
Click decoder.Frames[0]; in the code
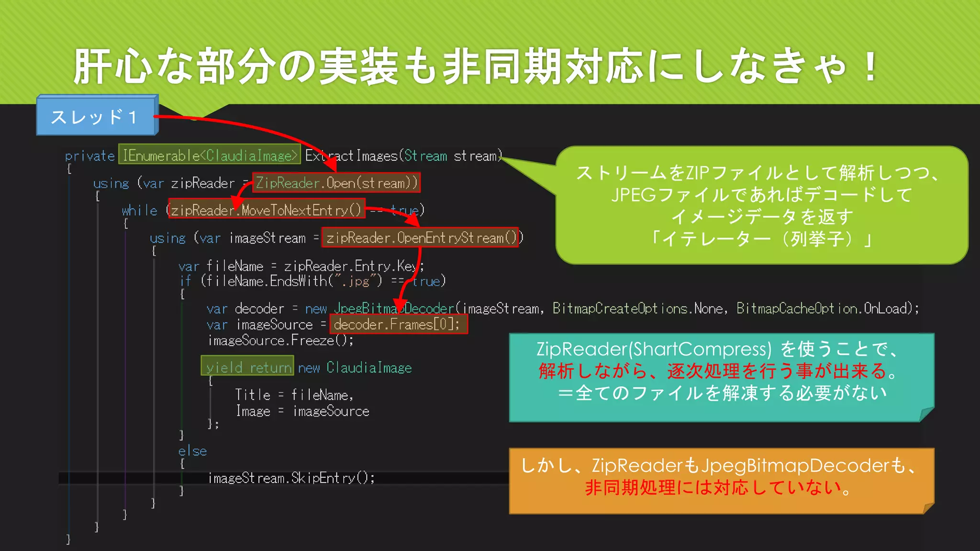pos(398,324)
